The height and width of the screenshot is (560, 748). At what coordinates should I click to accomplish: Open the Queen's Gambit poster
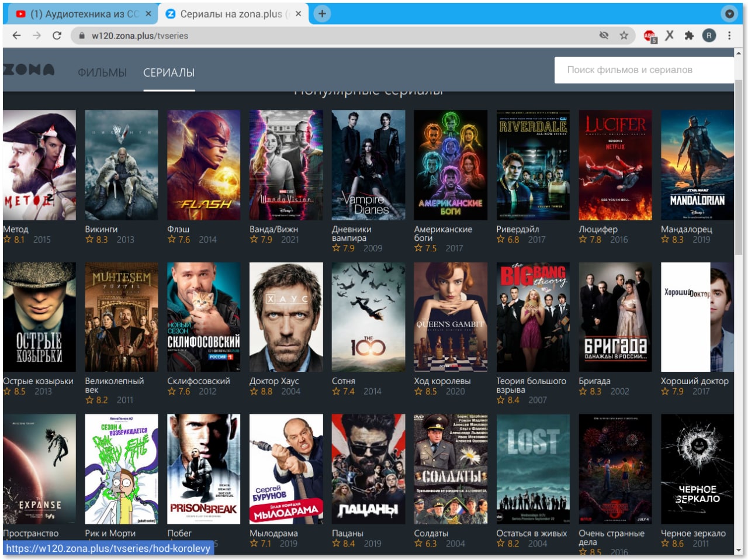pos(451,317)
